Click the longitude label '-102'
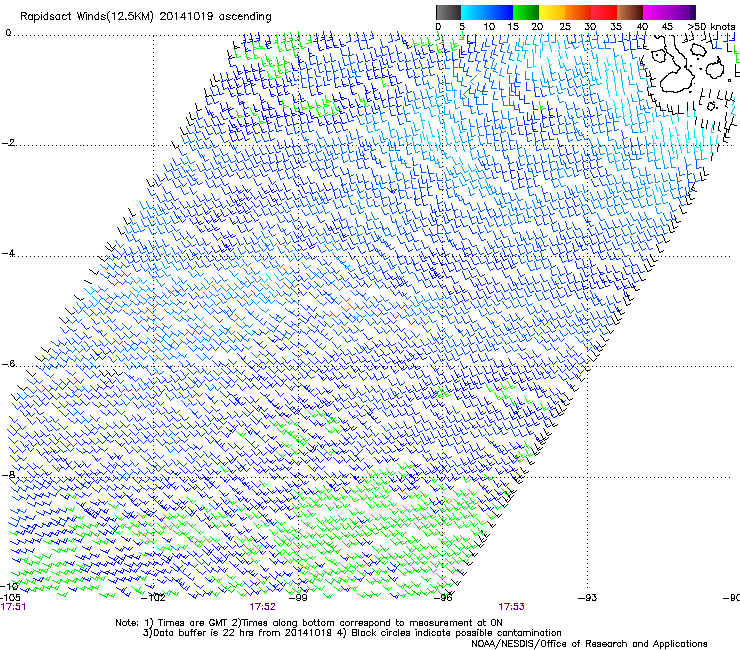The height and width of the screenshot is (650, 740). [153, 598]
